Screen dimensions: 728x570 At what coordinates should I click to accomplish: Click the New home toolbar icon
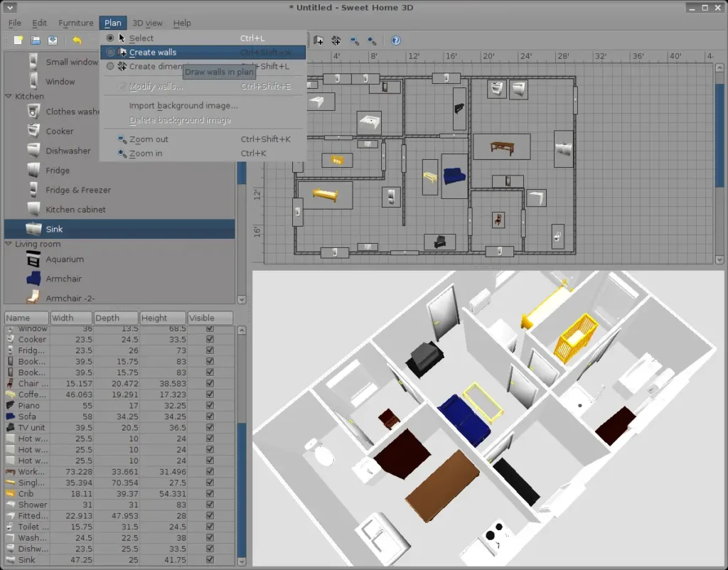click(18, 41)
